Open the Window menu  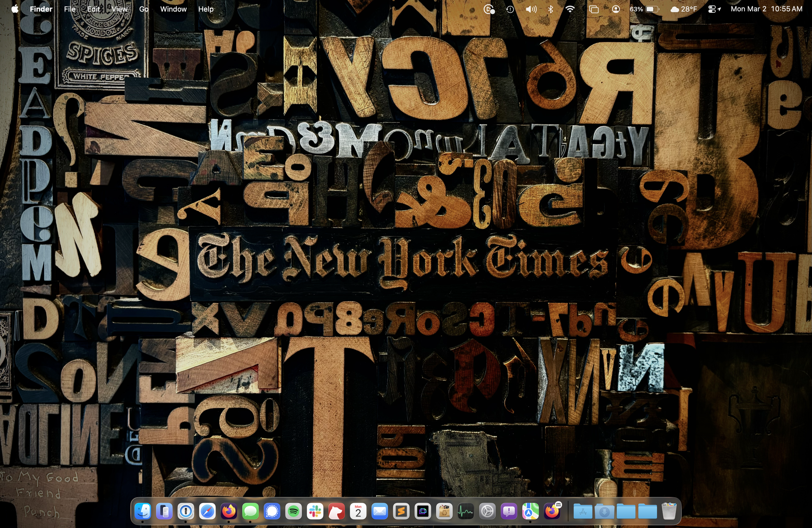point(173,9)
